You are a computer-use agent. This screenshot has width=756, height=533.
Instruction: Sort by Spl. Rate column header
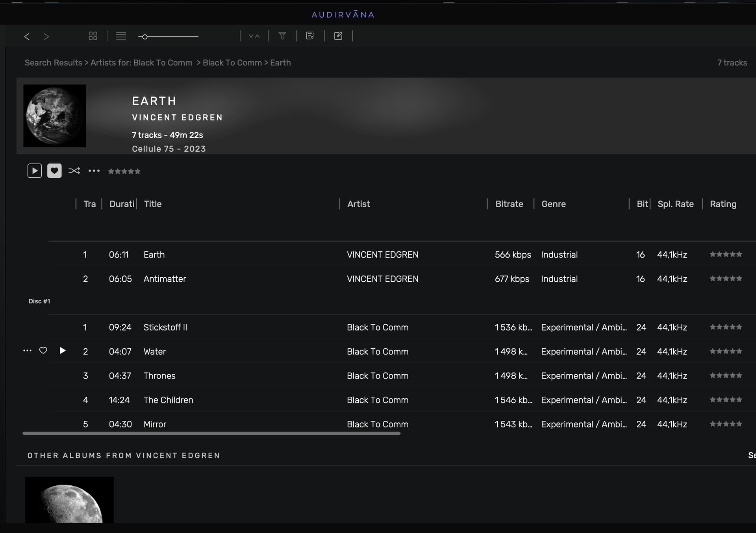(x=676, y=204)
